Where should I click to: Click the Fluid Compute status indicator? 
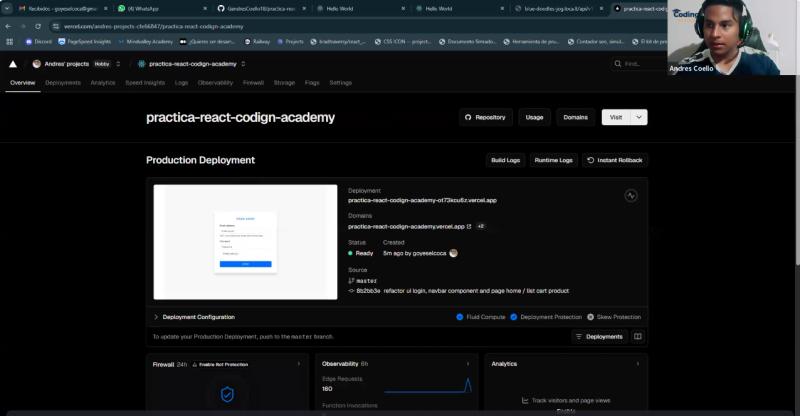point(481,317)
